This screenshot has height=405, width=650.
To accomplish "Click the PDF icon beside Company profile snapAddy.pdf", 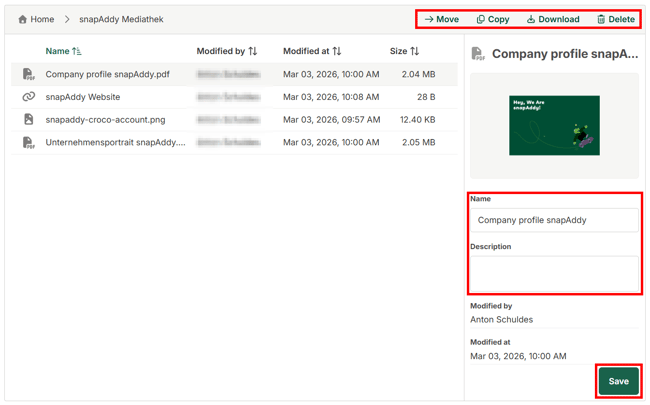I will pyautogui.click(x=29, y=74).
